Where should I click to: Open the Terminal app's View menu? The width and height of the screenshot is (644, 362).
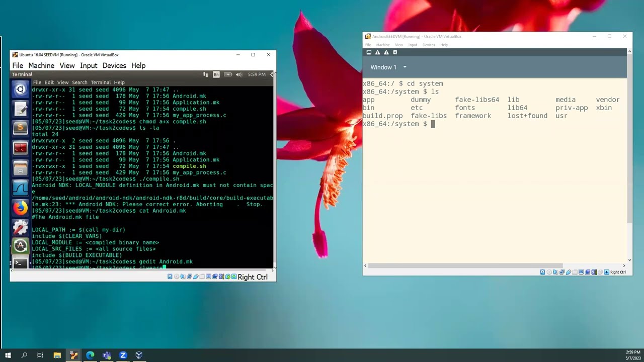(x=63, y=82)
